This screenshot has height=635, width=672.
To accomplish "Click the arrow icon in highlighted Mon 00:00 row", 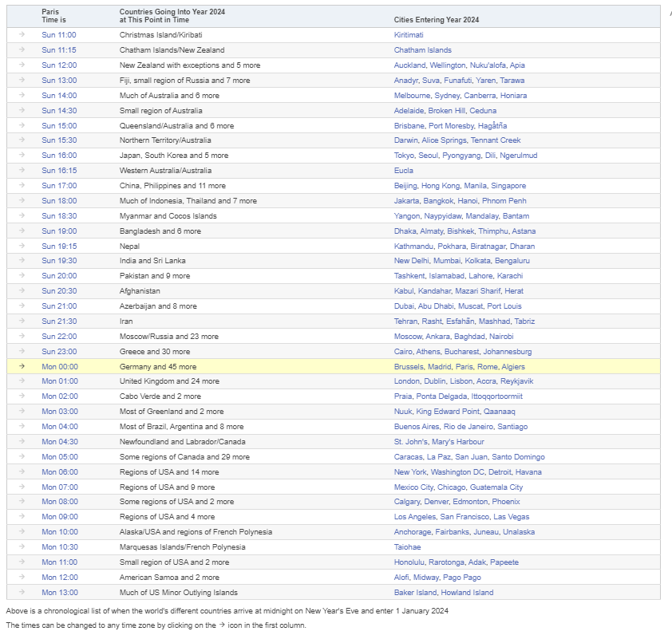I will (x=22, y=366).
